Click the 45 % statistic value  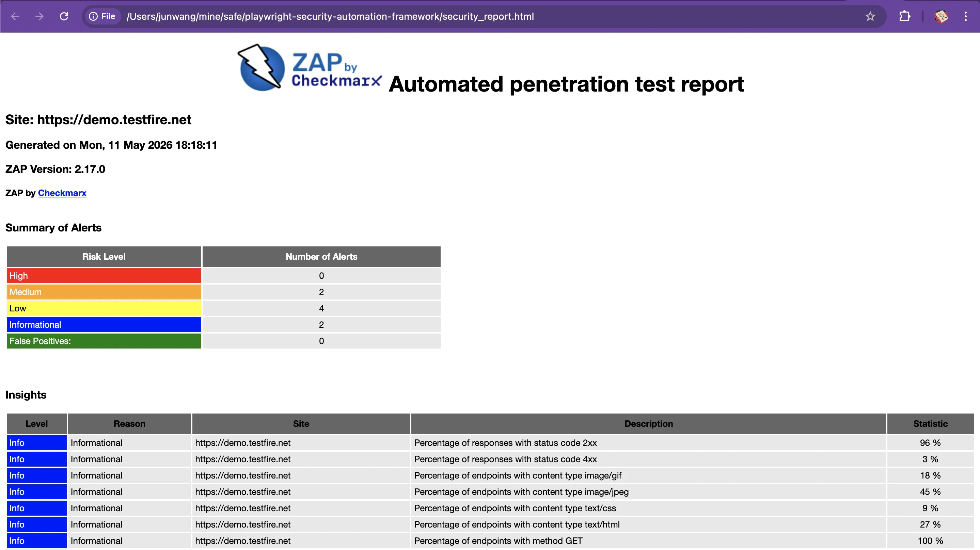tap(930, 492)
